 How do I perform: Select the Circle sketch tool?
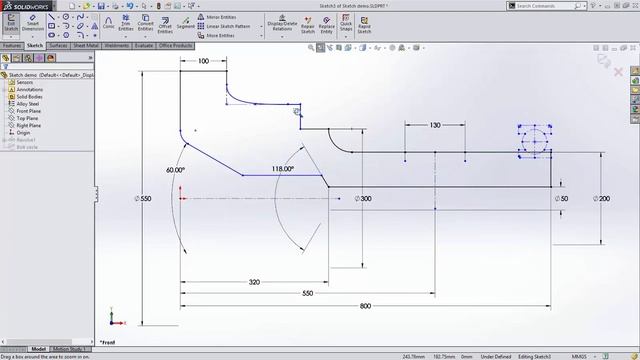(x=66, y=17)
